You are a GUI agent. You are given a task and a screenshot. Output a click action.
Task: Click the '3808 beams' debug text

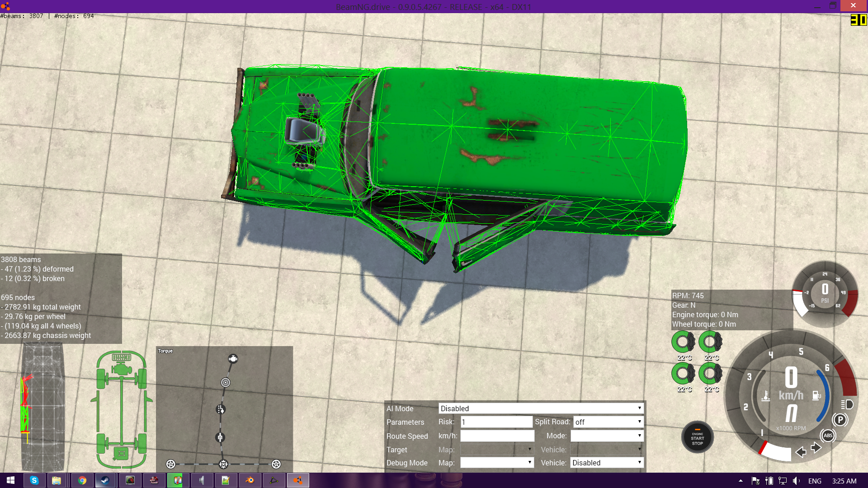click(21, 259)
